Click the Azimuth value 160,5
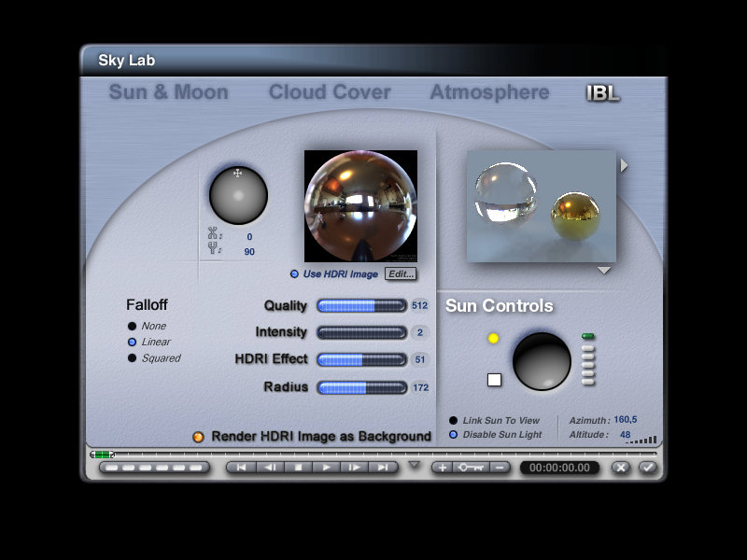The height and width of the screenshot is (560, 747). pyautogui.click(x=625, y=419)
